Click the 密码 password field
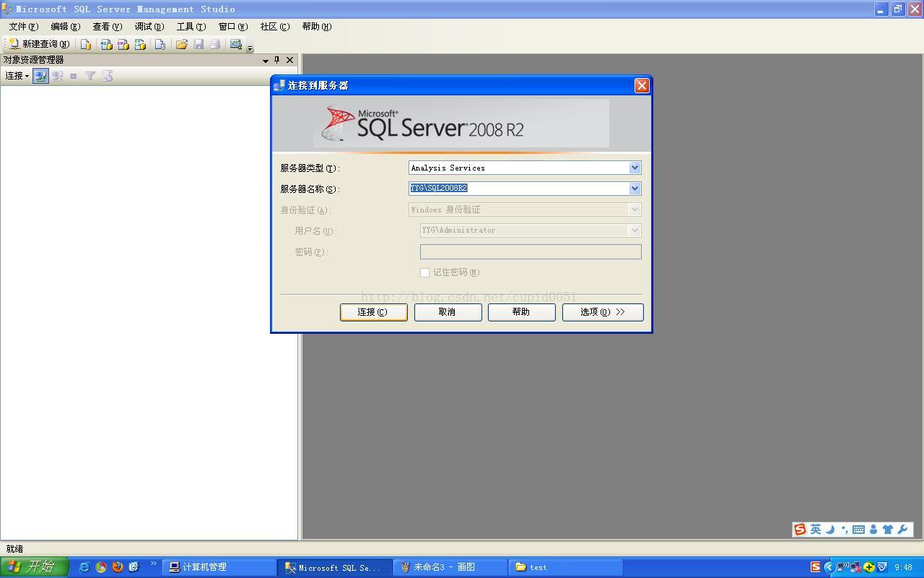This screenshot has width=924, height=578. pyautogui.click(x=531, y=251)
